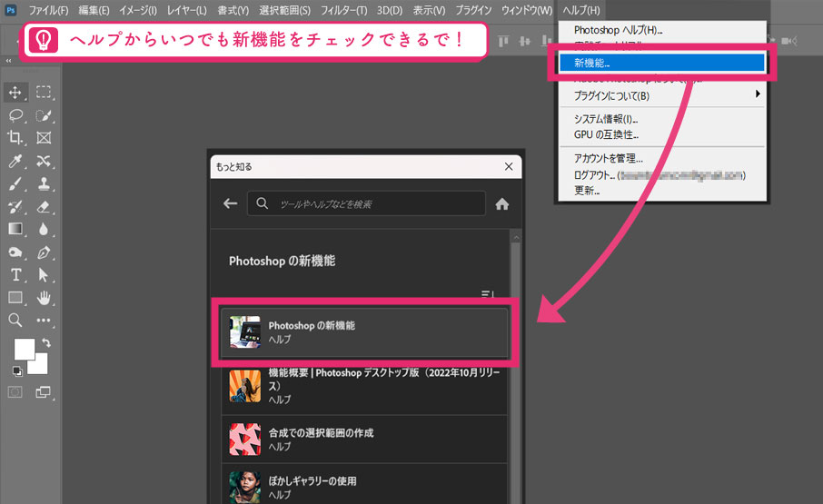Select the Object Selection tool
The width and height of the screenshot is (823, 504).
tap(44, 115)
